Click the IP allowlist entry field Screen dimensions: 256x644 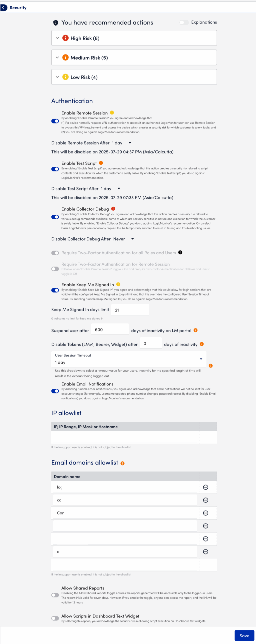point(125,437)
